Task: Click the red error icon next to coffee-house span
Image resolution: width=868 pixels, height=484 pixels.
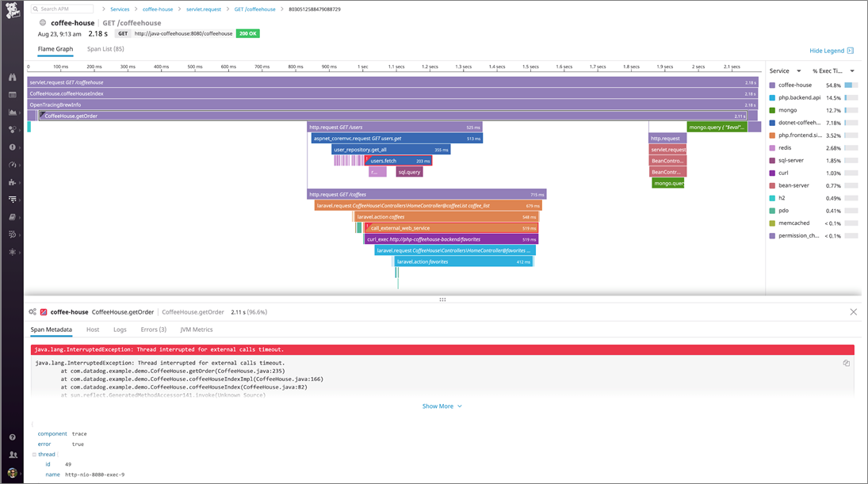Action: pyautogui.click(x=44, y=312)
